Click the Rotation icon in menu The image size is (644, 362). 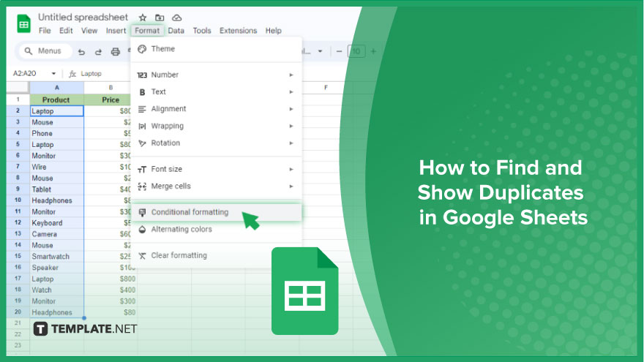coord(142,143)
